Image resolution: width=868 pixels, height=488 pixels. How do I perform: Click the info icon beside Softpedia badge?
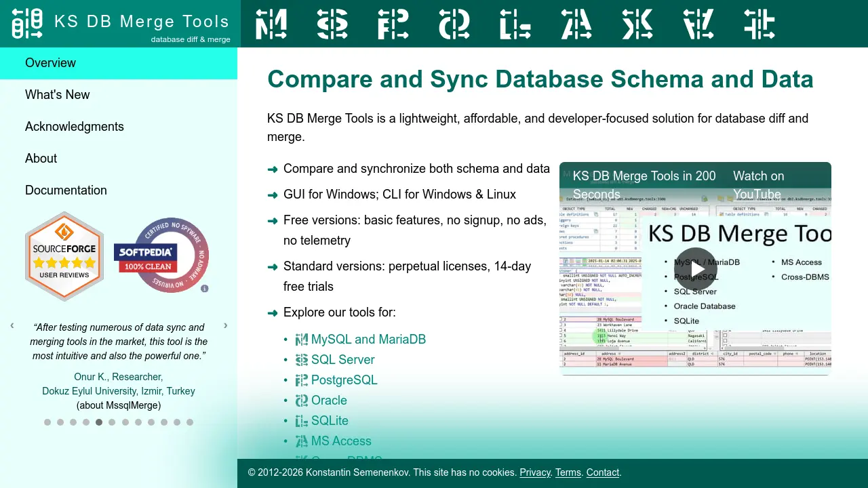click(205, 289)
